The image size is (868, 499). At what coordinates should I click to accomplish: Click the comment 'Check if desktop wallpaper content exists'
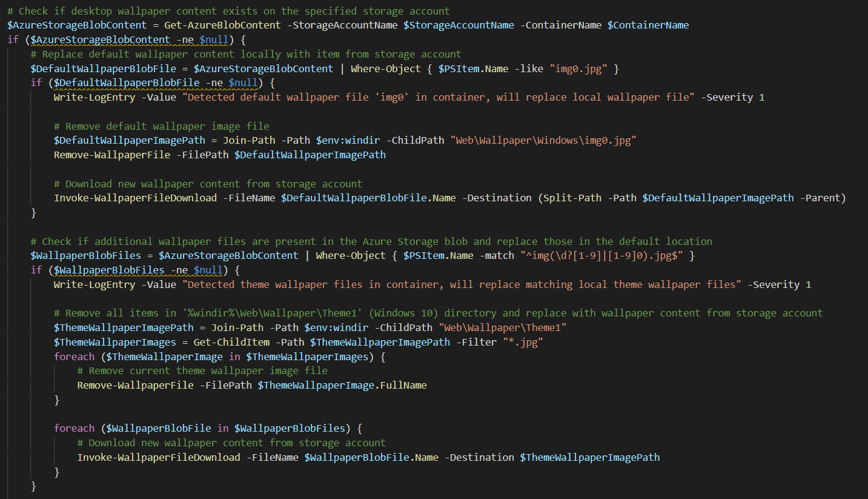pos(229,11)
